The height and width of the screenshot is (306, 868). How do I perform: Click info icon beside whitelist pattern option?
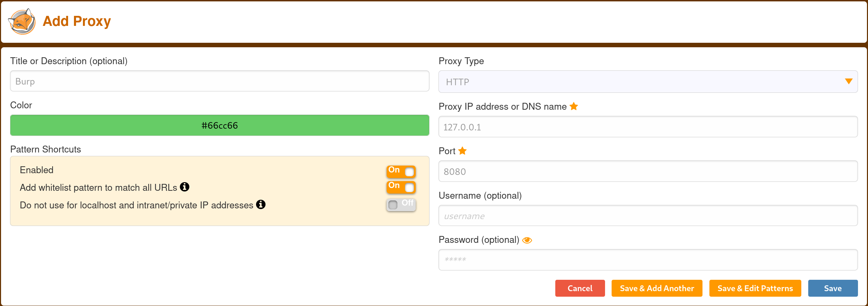(185, 187)
